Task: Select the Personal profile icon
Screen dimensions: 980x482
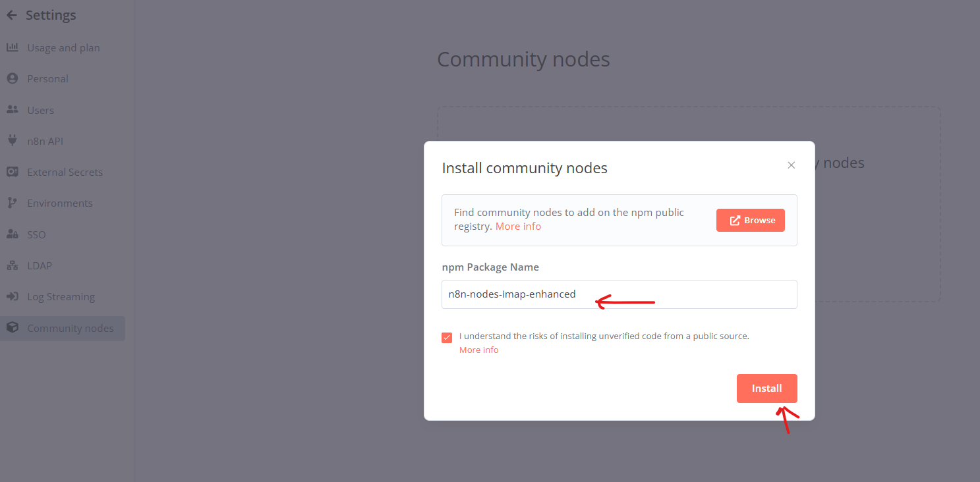Action: click(14, 78)
